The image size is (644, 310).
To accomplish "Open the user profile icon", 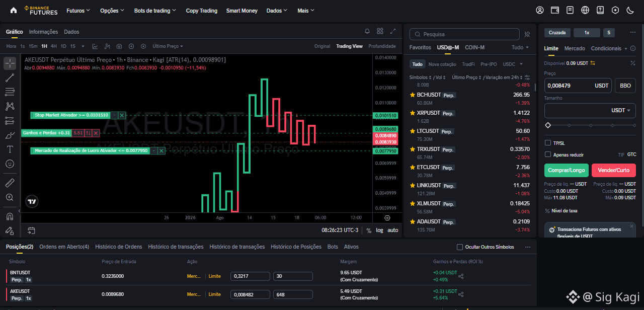I will click(540, 10).
